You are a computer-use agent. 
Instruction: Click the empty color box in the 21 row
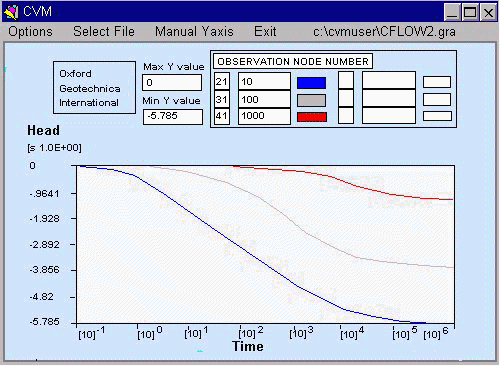point(437,82)
